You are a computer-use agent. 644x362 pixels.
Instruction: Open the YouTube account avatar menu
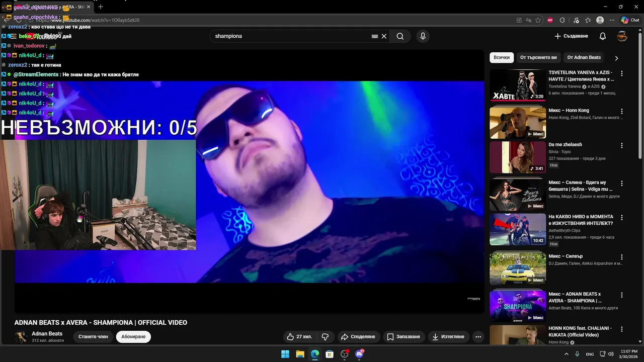(x=622, y=36)
